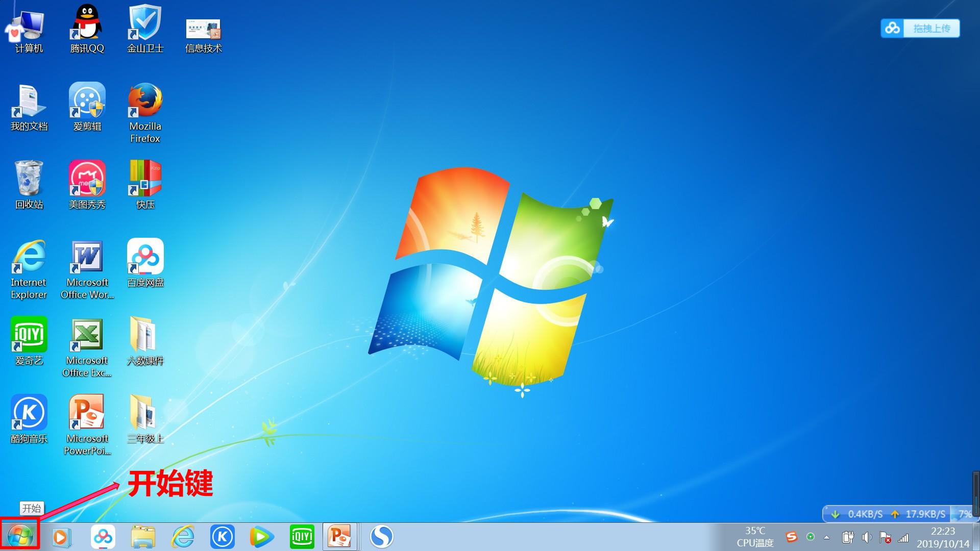This screenshot has width=980, height=551.
Task: Open the Windows Start button
Action: (20, 536)
